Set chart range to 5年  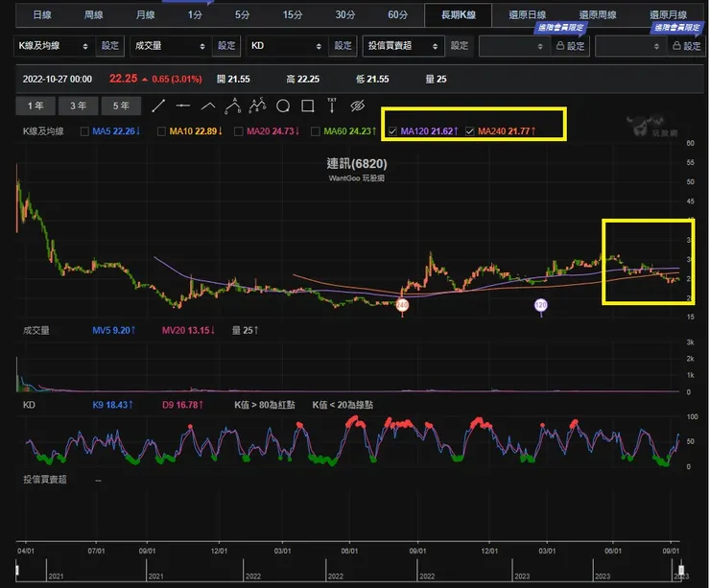pyautogui.click(x=121, y=106)
